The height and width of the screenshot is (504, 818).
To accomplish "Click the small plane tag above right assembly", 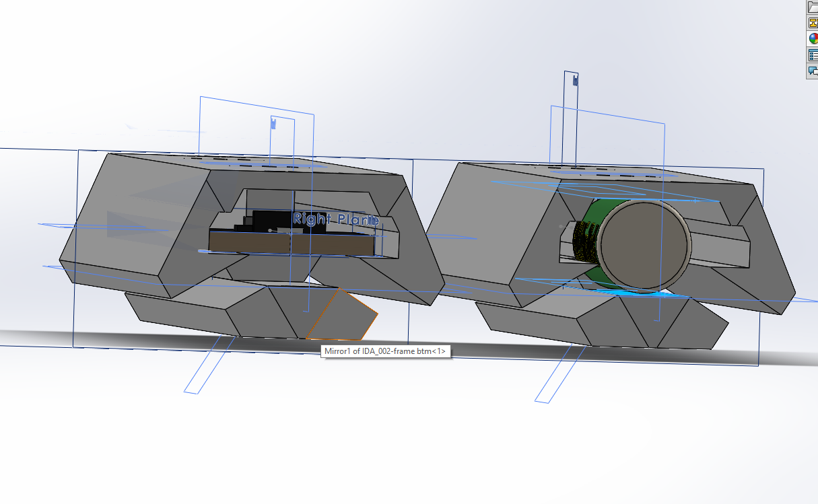I will 575,81.
